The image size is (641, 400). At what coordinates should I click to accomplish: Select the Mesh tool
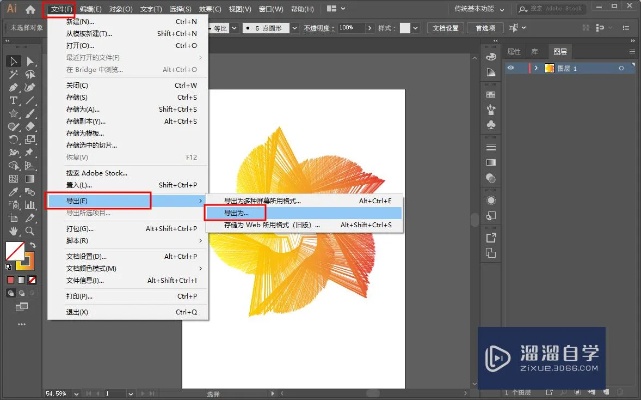click(13, 179)
